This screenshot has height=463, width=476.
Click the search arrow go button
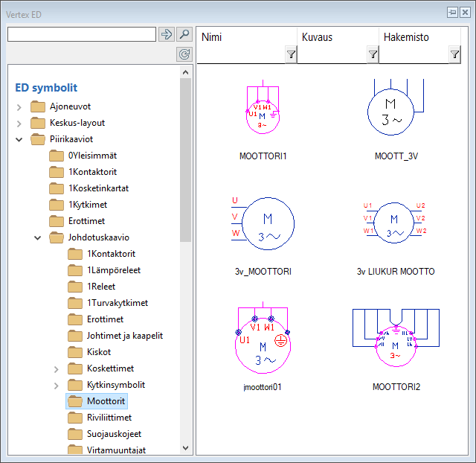[x=166, y=34]
